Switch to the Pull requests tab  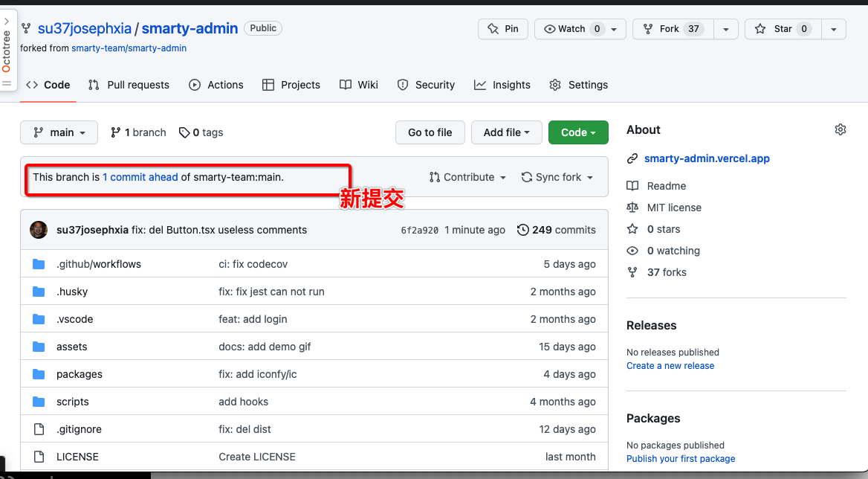point(129,85)
